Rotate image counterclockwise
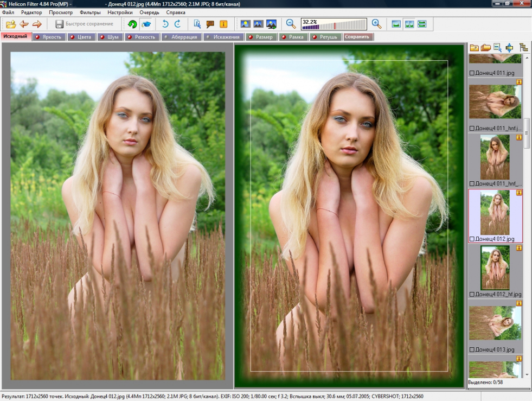 pos(165,24)
